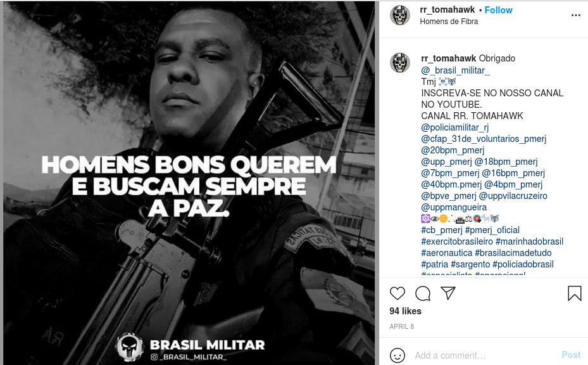Open April 8 post date link
The image size is (588, 365).
click(402, 326)
